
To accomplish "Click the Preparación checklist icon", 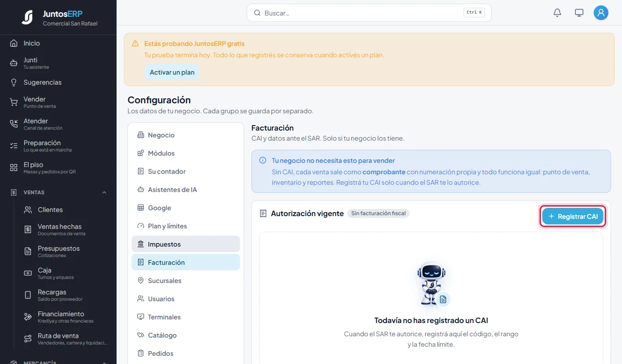I will 14,146.
